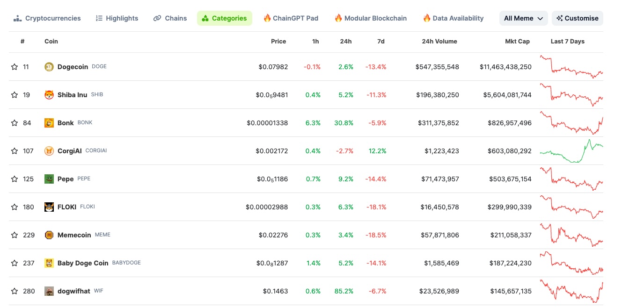644x307 pixels.
Task: Star the Pepe row
Action: coord(15,179)
